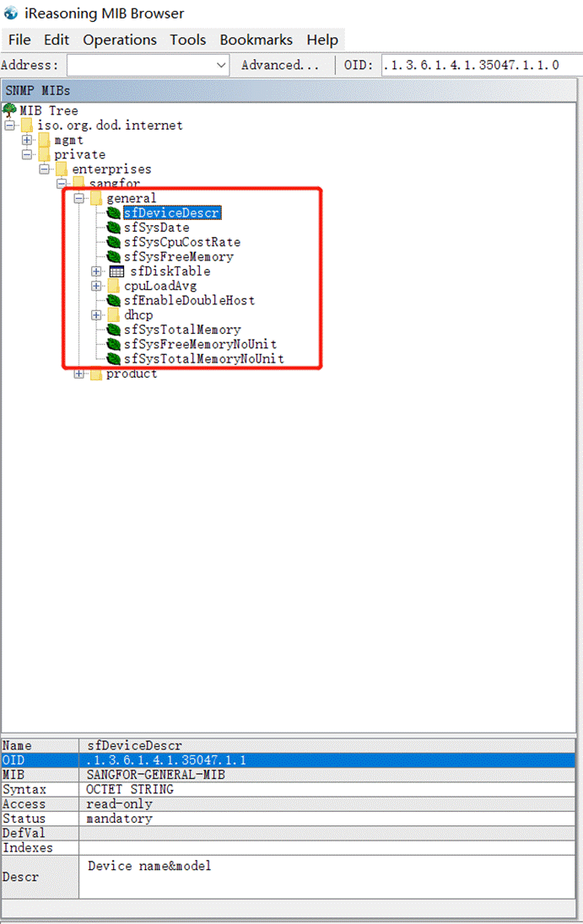The image size is (583, 924).
Task: Select the sfSysDate tree item
Action: (157, 228)
